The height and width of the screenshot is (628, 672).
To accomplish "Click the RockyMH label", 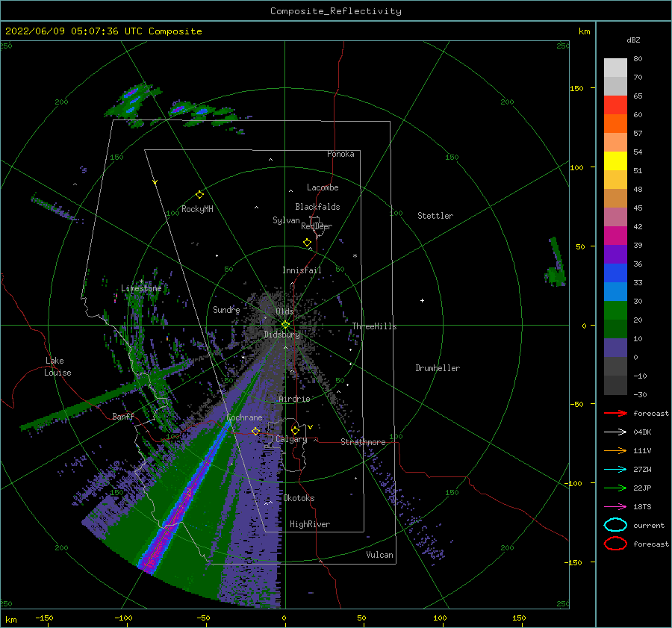I will click(197, 209).
